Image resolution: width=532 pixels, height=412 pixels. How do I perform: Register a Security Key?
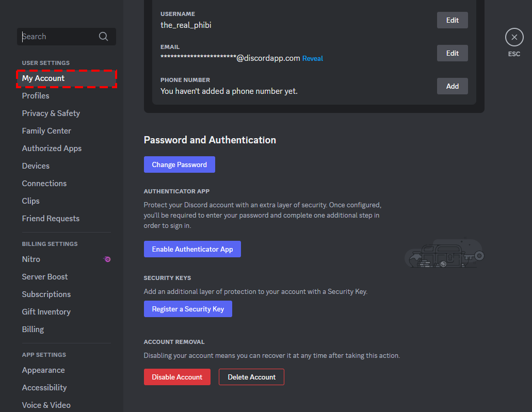coord(188,308)
